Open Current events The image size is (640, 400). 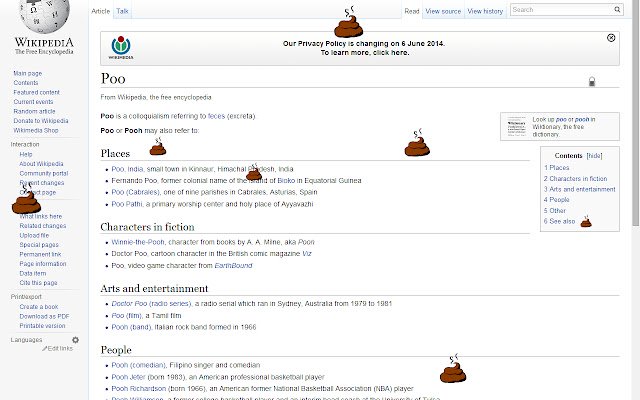tap(33, 102)
